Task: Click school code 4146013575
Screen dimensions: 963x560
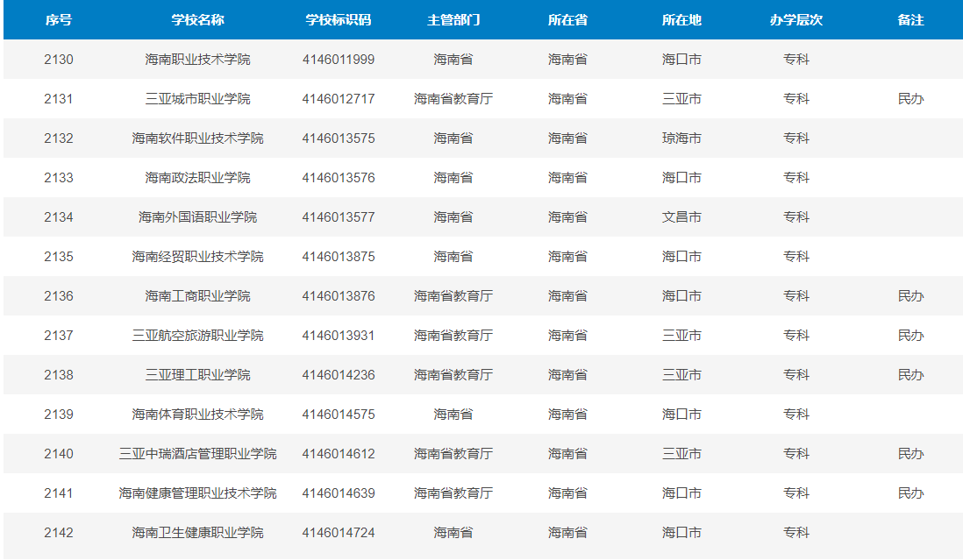Action: [339, 138]
